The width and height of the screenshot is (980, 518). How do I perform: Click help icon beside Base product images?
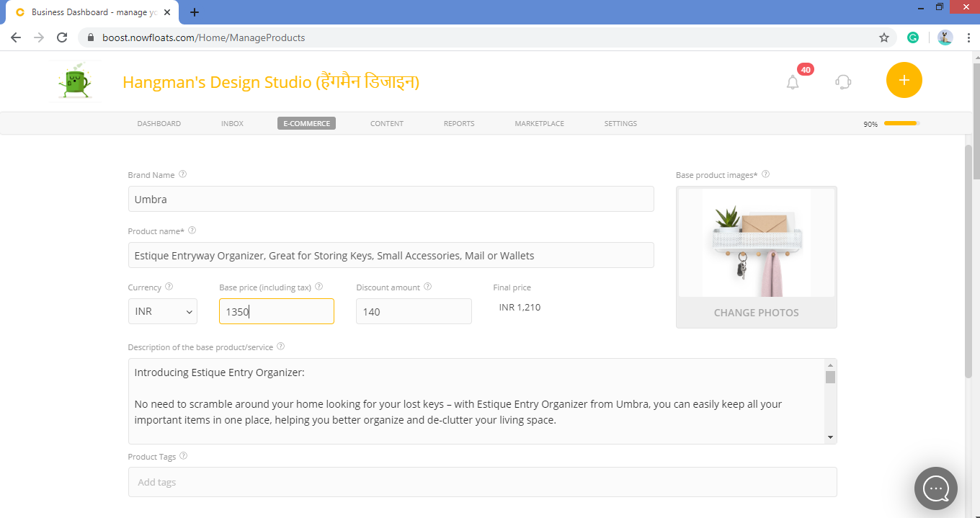[x=766, y=174]
